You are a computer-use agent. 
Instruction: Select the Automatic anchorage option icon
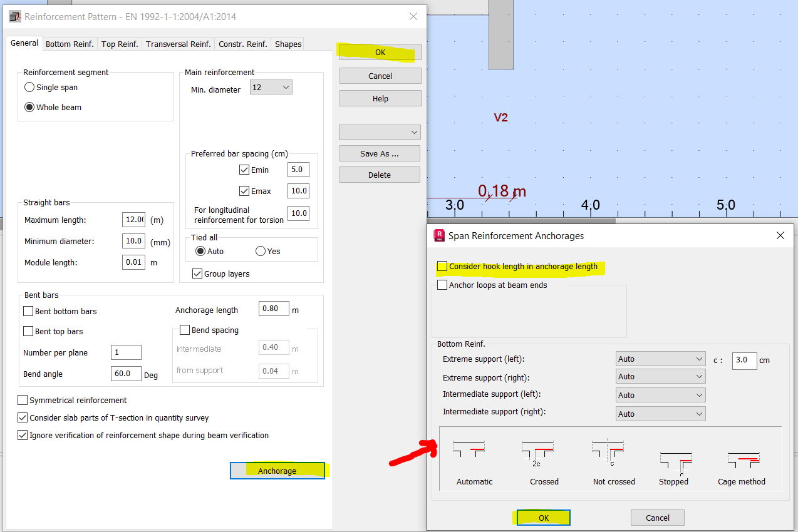tap(469, 449)
